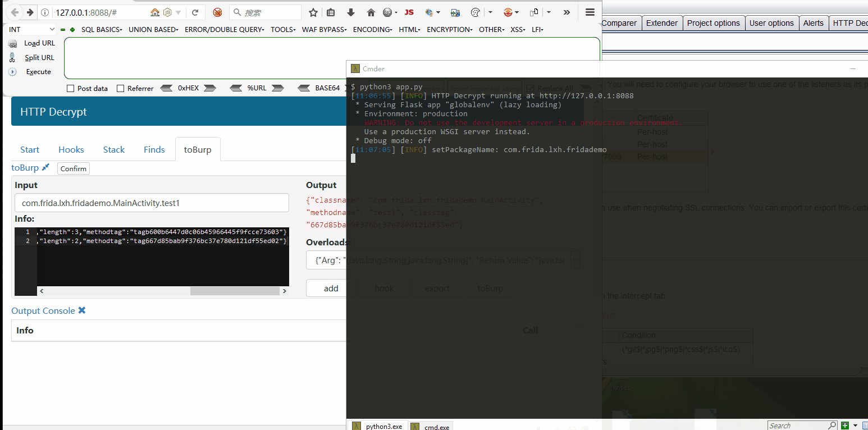Select the python3.exe Cmder tab
The height and width of the screenshot is (430, 868).
point(378,426)
